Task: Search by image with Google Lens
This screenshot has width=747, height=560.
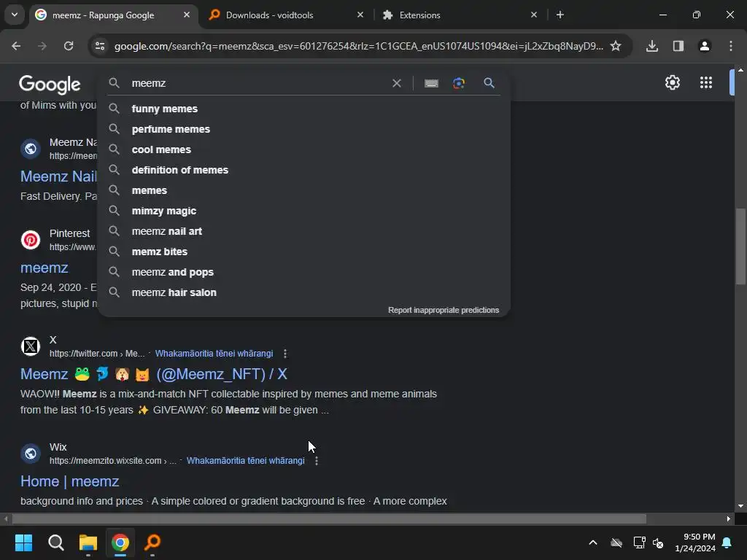Action: coord(459,83)
